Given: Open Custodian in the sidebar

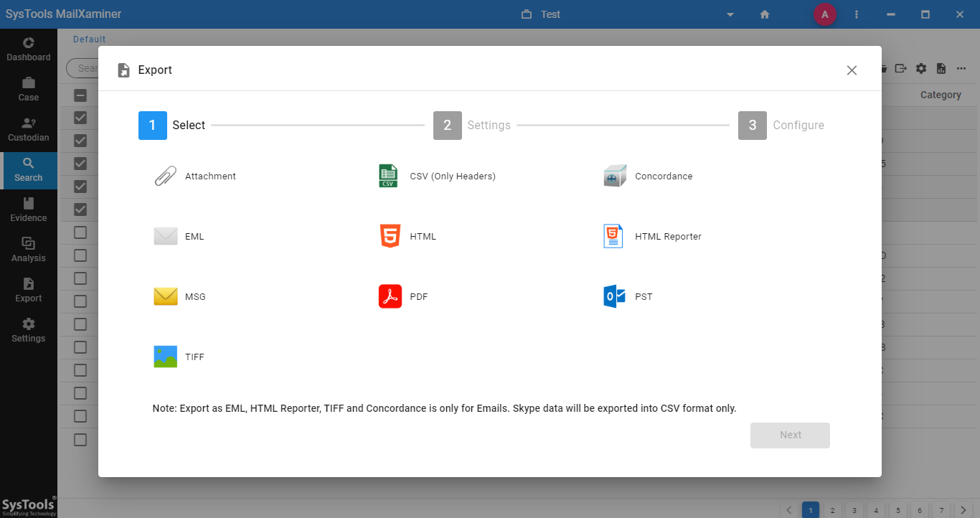Looking at the screenshot, I should pyautogui.click(x=29, y=130).
